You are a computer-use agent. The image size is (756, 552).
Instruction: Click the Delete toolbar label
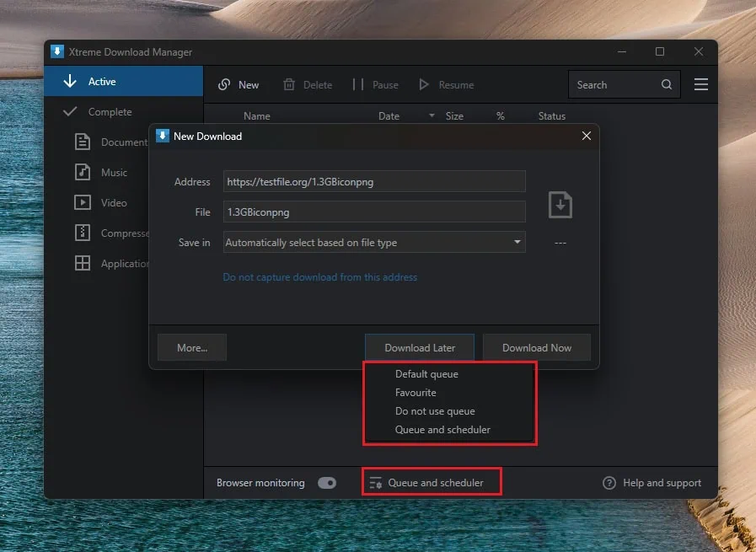coord(317,85)
